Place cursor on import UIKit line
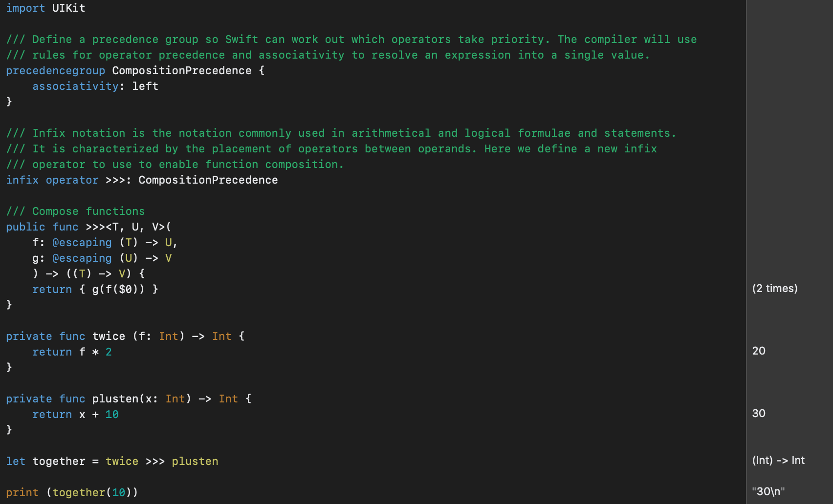Screen dimensions: 833x504 tap(45, 8)
